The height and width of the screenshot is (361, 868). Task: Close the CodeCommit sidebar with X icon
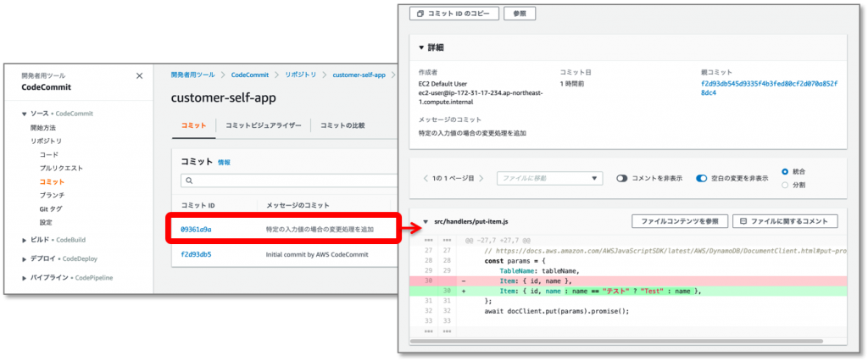pos(139,76)
